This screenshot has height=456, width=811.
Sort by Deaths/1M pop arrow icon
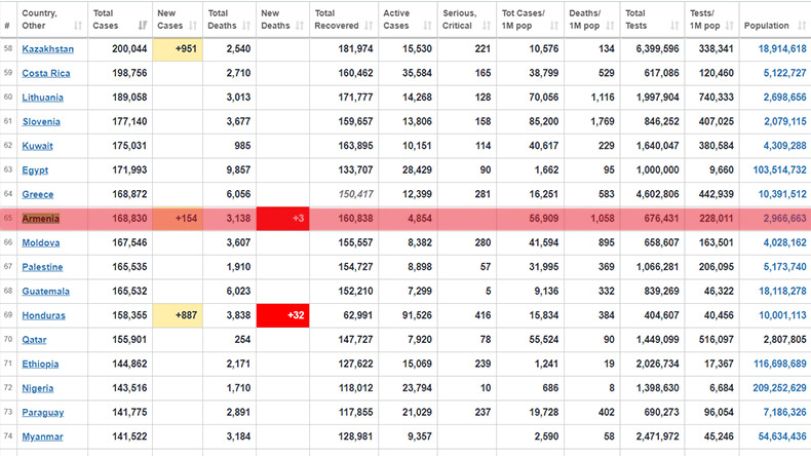coord(610,25)
